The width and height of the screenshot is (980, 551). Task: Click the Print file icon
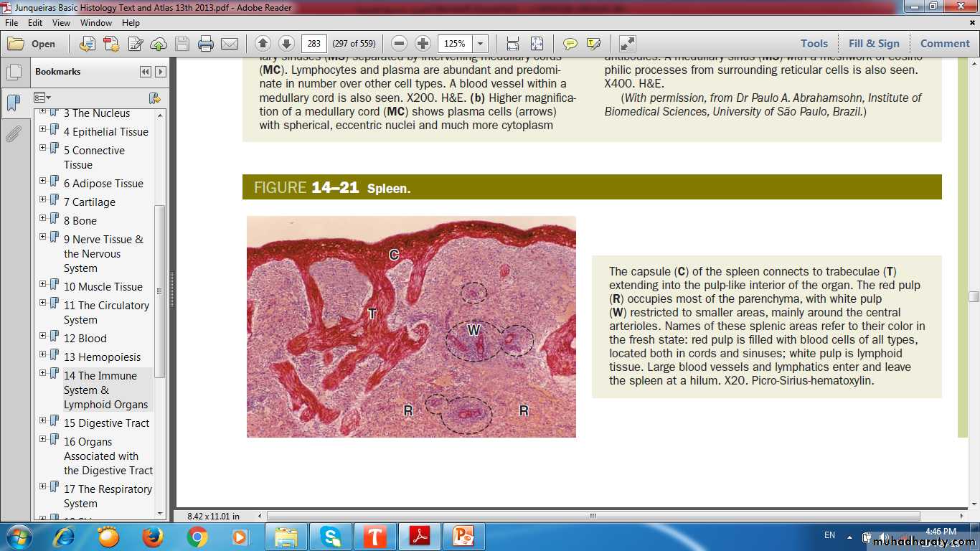[x=206, y=44]
